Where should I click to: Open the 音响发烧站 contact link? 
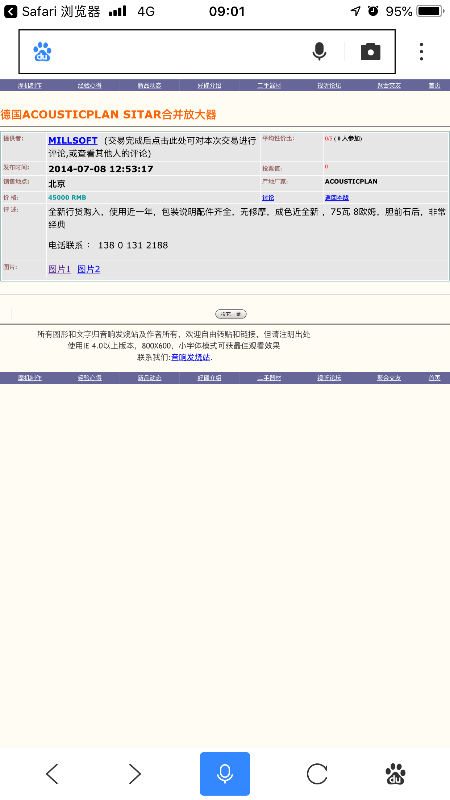(x=190, y=357)
